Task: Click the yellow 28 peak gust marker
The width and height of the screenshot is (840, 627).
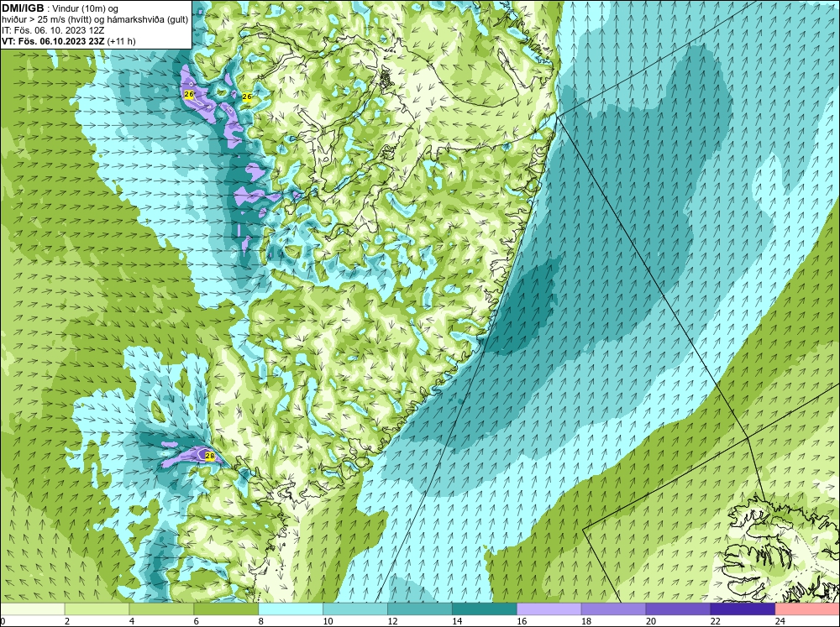Action: click(210, 457)
